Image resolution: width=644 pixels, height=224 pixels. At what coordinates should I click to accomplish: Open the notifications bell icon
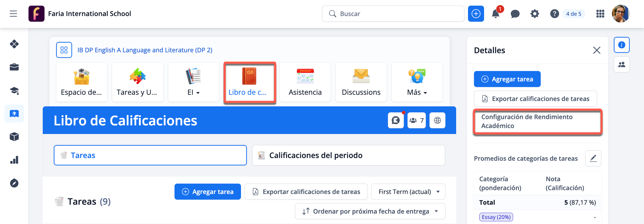click(495, 14)
